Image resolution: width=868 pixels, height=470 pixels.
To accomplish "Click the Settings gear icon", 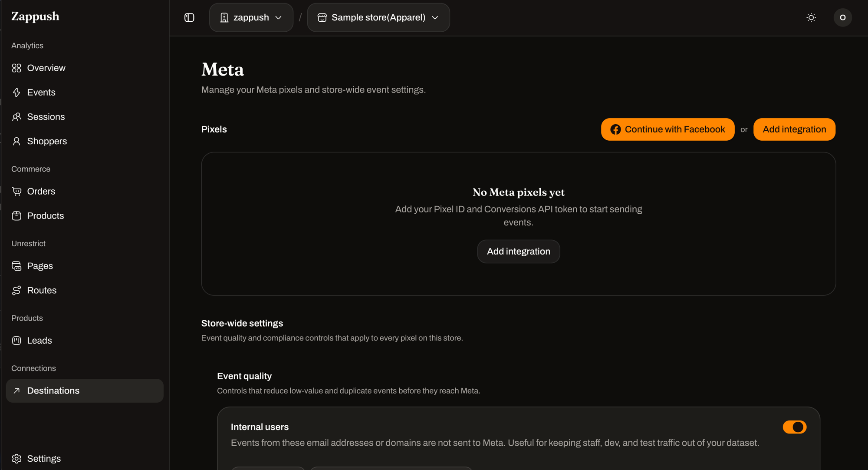I will pos(16,459).
